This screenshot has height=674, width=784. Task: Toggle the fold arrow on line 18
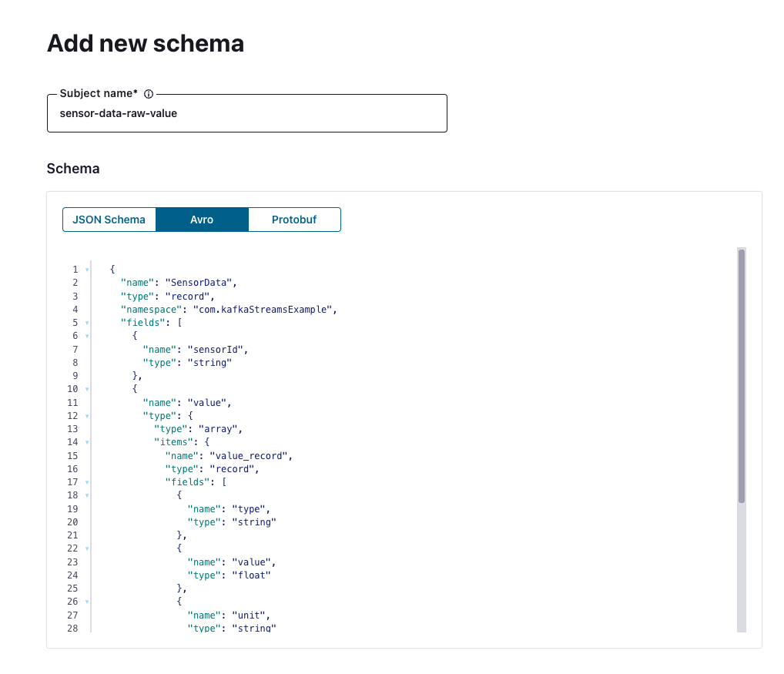click(x=87, y=495)
